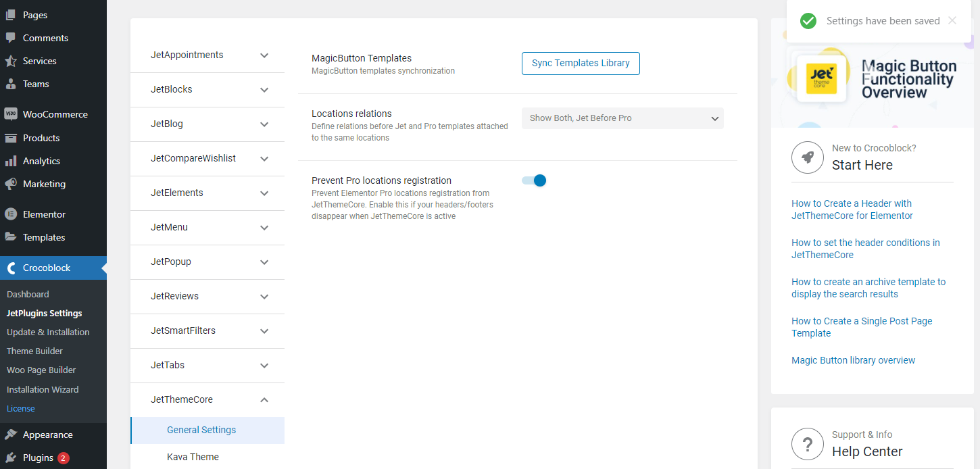Click the Locations relations label

351,114
